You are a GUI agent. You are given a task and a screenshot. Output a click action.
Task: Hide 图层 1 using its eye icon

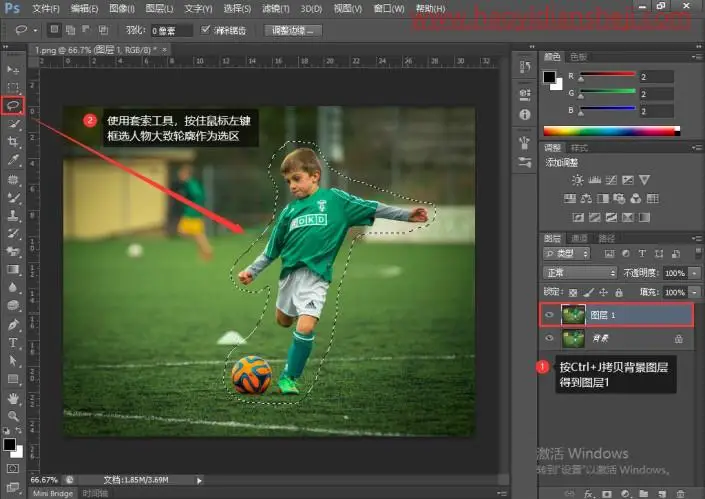pos(549,315)
